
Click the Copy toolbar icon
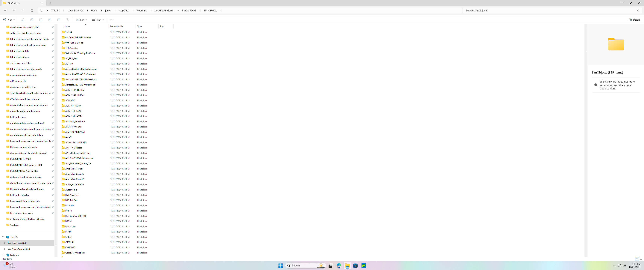(x=32, y=20)
